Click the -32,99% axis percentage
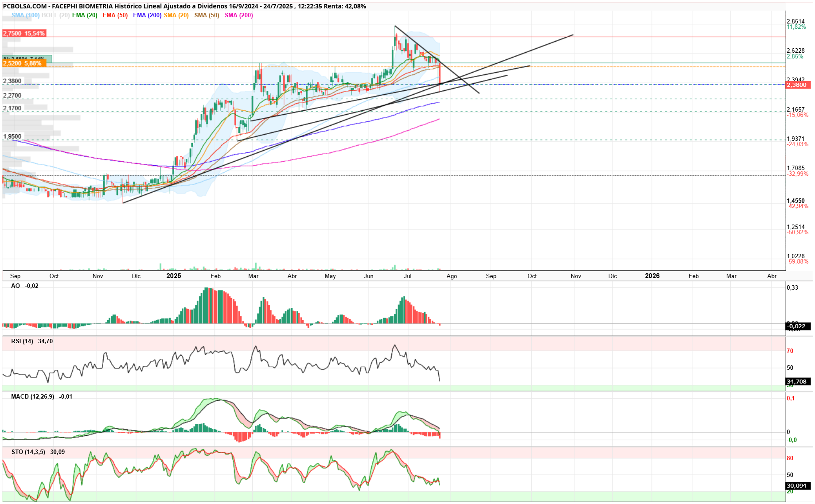This screenshot has width=815, height=504. click(798, 174)
